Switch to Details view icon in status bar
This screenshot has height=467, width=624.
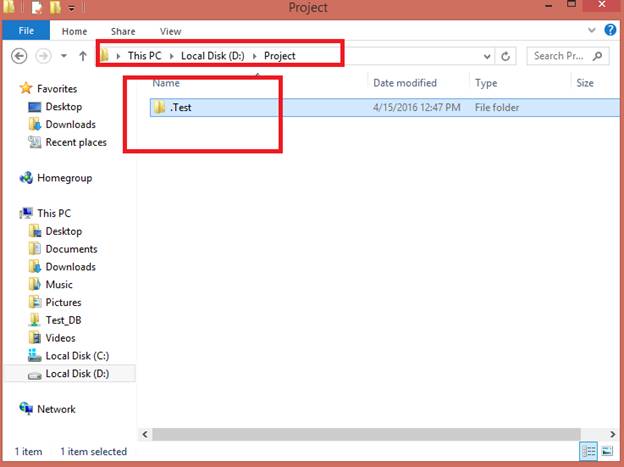point(589,451)
